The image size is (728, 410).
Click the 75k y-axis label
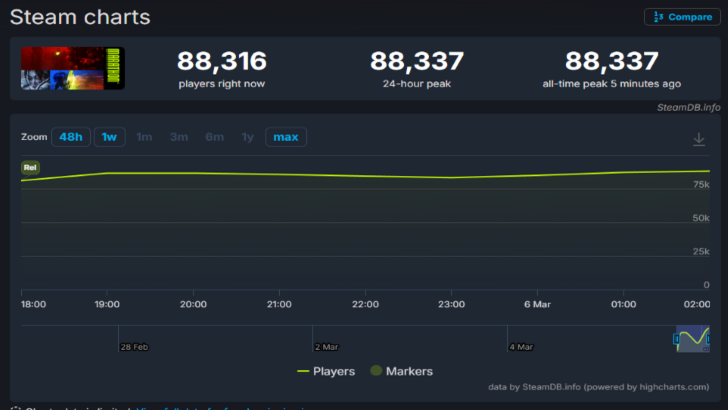point(701,185)
